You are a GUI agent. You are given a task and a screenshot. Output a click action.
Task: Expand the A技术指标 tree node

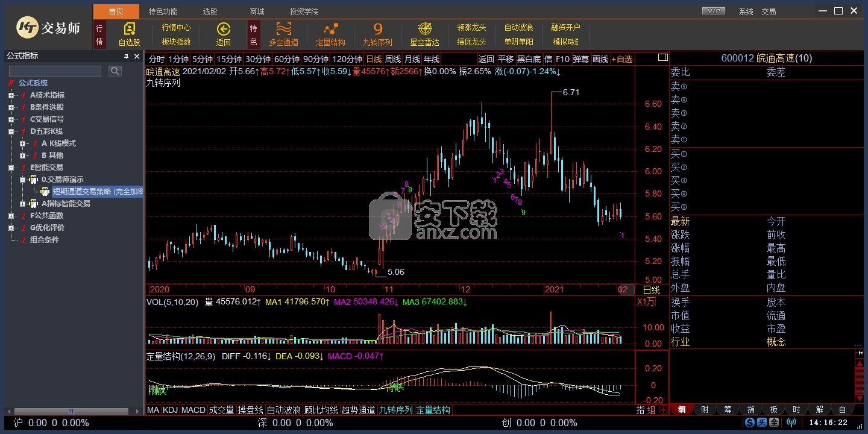(11, 95)
